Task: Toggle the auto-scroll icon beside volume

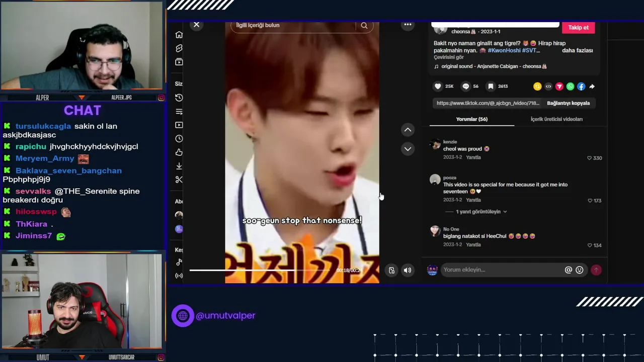Action: pyautogui.click(x=391, y=270)
